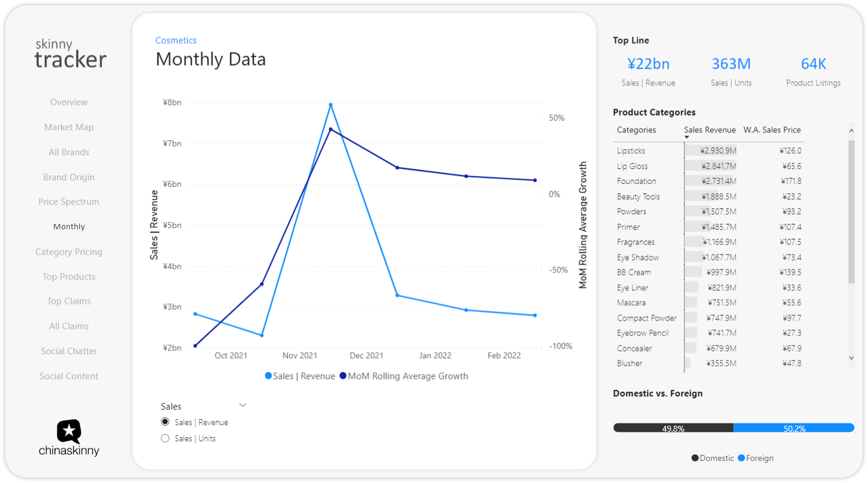Select the Sales | Units radio option
The image size is (868, 483).
tap(165, 438)
